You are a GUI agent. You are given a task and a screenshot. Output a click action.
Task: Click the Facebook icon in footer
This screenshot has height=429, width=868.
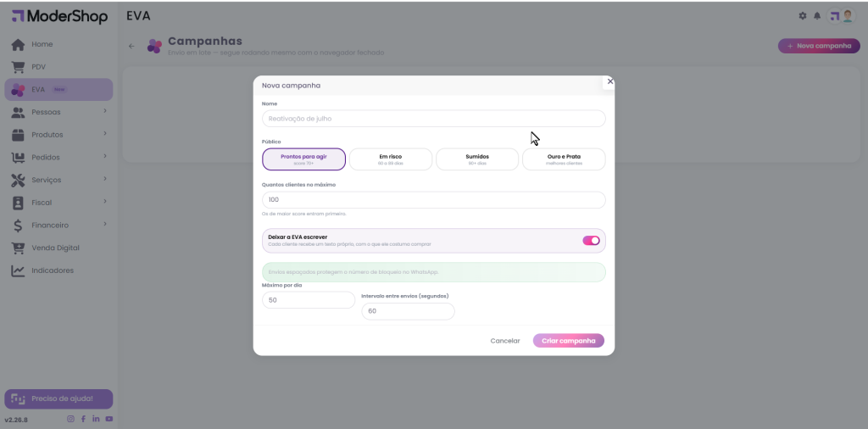(x=84, y=419)
